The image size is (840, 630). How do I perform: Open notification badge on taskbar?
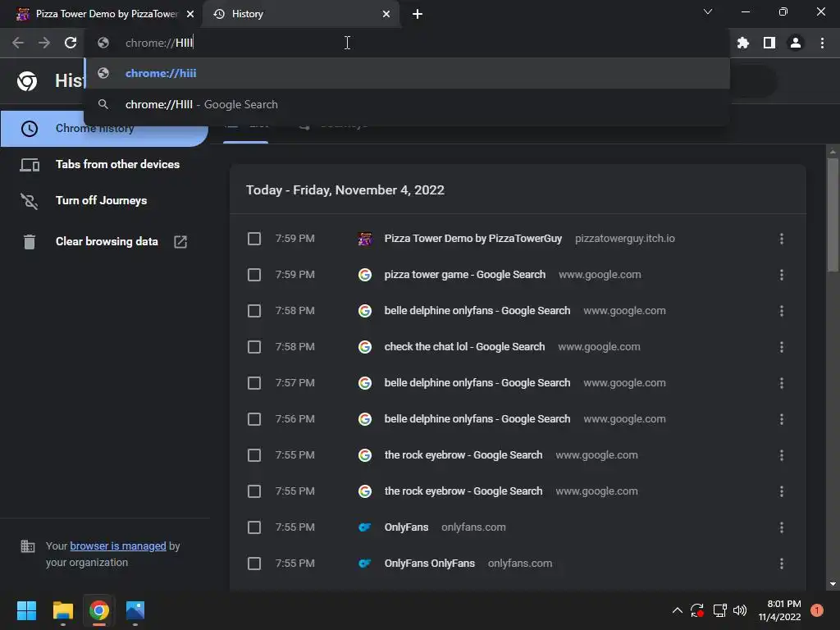816,610
